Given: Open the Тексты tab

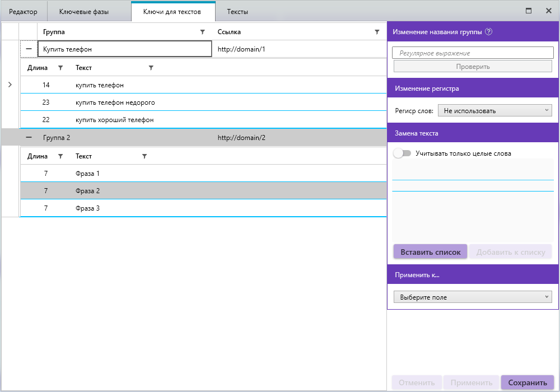Looking at the screenshot, I should pyautogui.click(x=237, y=11).
